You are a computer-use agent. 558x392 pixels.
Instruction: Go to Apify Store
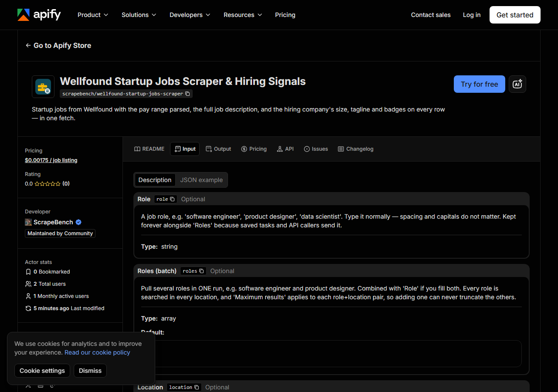tap(58, 45)
